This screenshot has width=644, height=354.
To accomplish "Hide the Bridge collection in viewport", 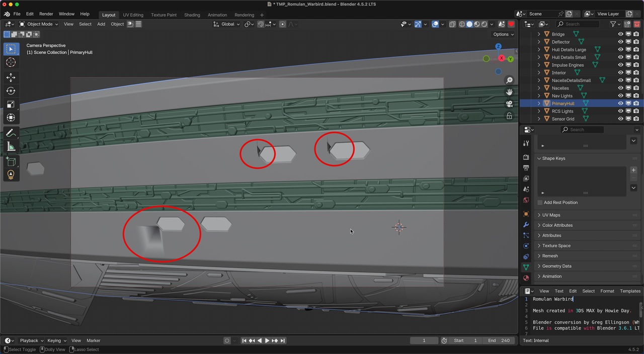I will tap(620, 34).
